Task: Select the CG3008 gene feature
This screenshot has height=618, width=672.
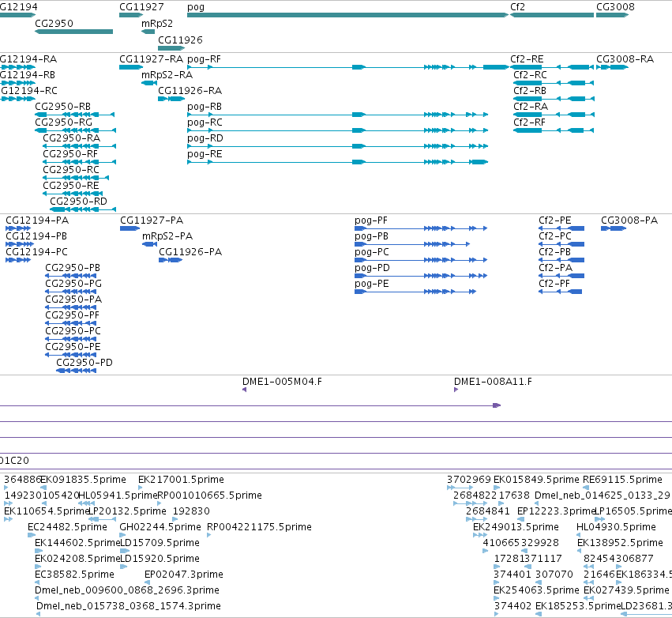Action: pyautogui.click(x=612, y=15)
